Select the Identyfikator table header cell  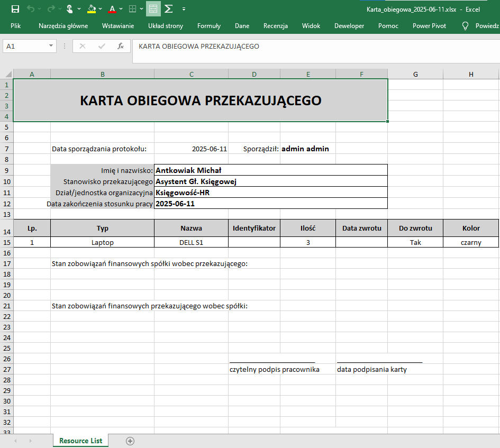tap(254, 228)
